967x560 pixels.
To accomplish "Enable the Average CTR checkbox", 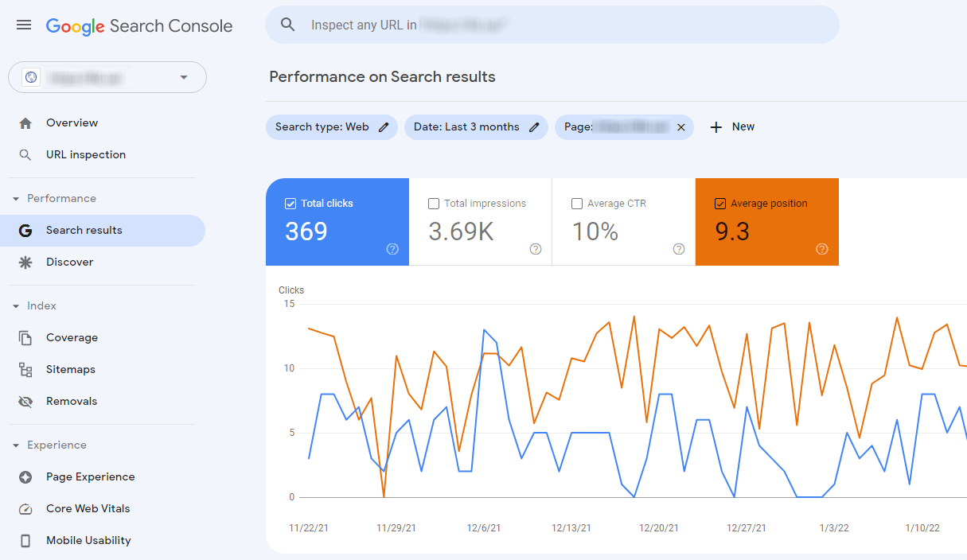I will click(577, 204).
